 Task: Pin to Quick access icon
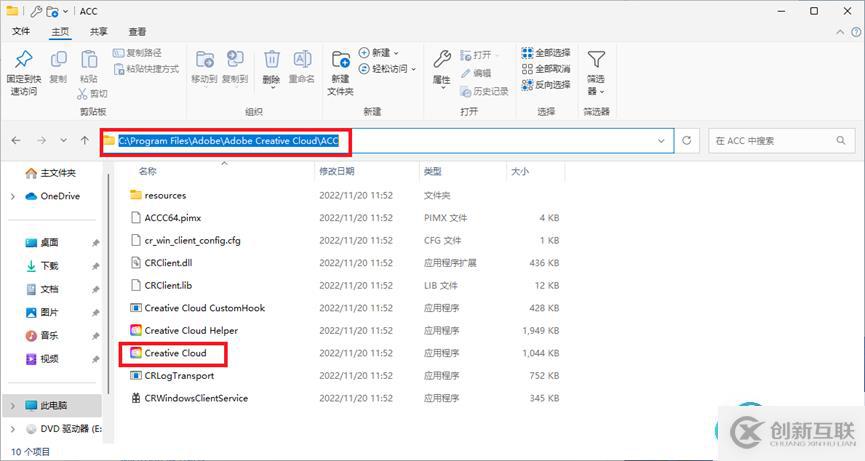point(24,60)
